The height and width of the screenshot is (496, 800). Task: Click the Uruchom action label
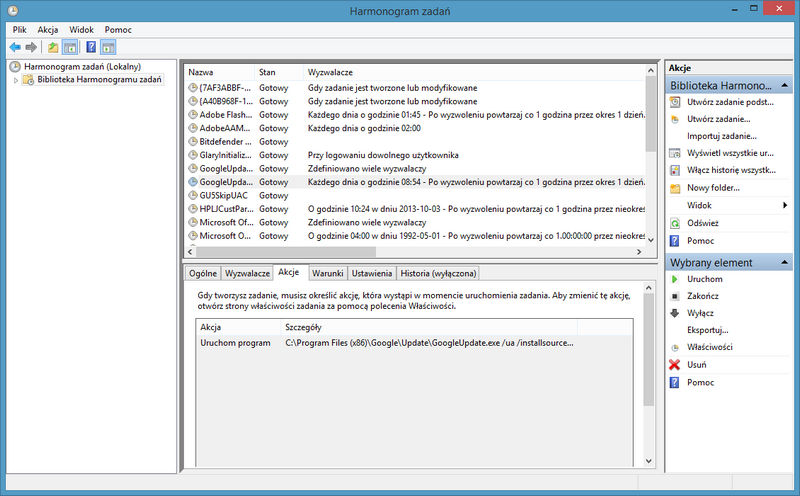point(705,279)
